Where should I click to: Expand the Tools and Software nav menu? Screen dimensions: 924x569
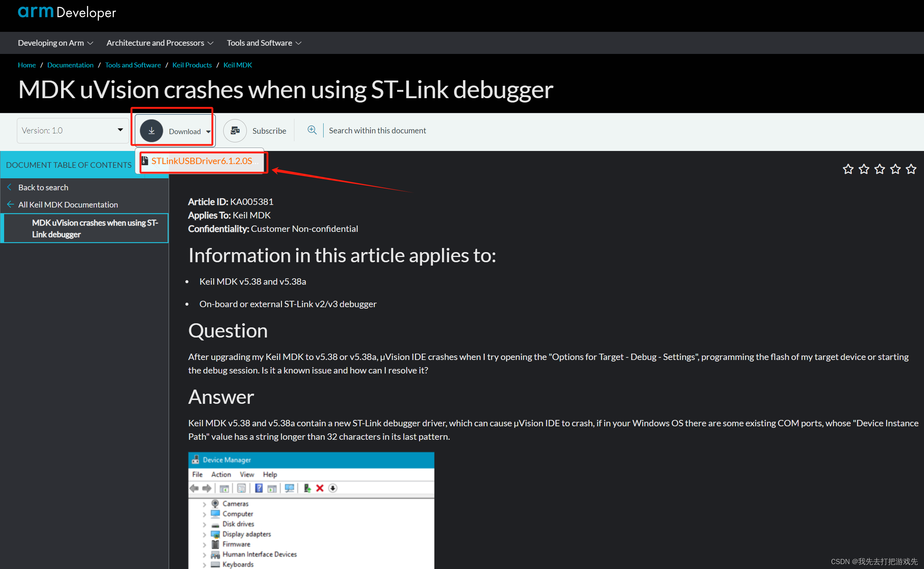pyautogui.click(x=264, y=43)
